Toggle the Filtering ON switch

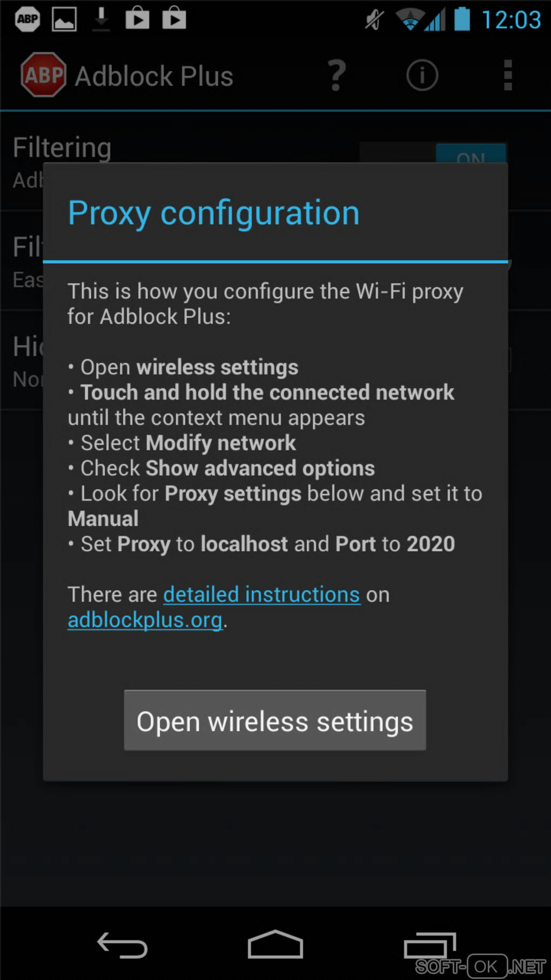(x=471, y=154)
